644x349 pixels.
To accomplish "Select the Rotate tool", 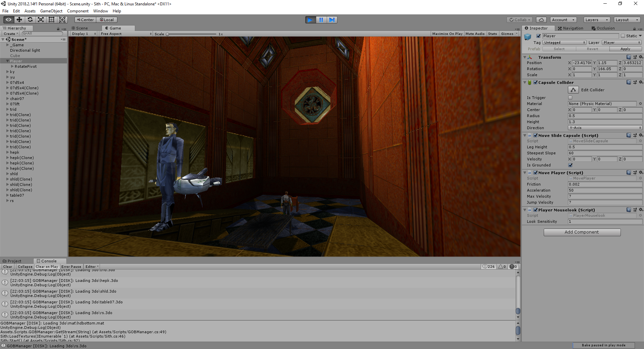I will click(x=30, y=20).
